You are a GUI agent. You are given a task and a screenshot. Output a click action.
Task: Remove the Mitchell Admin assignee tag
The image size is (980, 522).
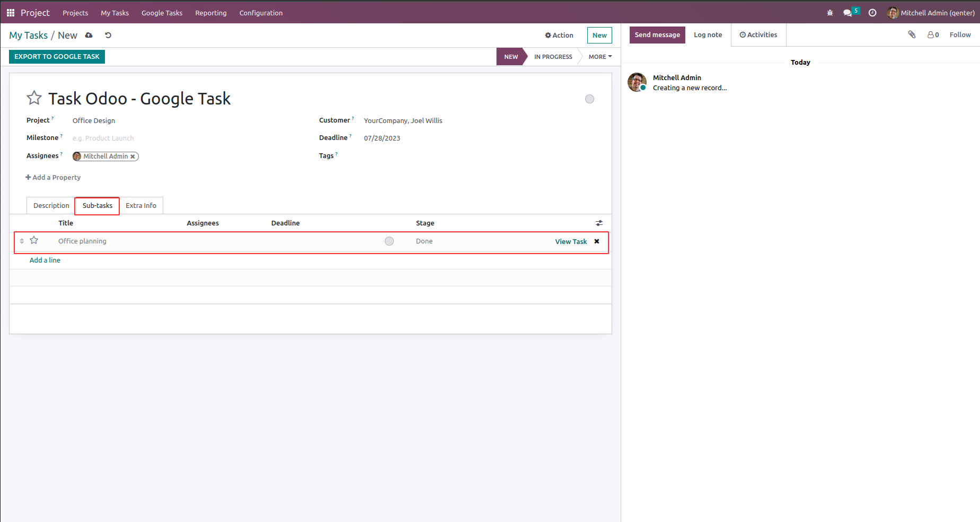pyautogui.click(x=133, y=156)
